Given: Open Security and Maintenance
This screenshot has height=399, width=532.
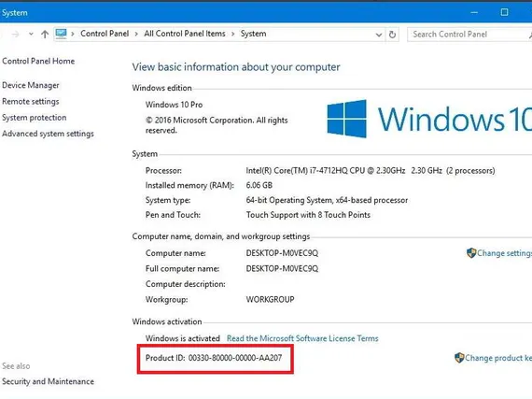Looking at the screenshot, I should [48, 381].
